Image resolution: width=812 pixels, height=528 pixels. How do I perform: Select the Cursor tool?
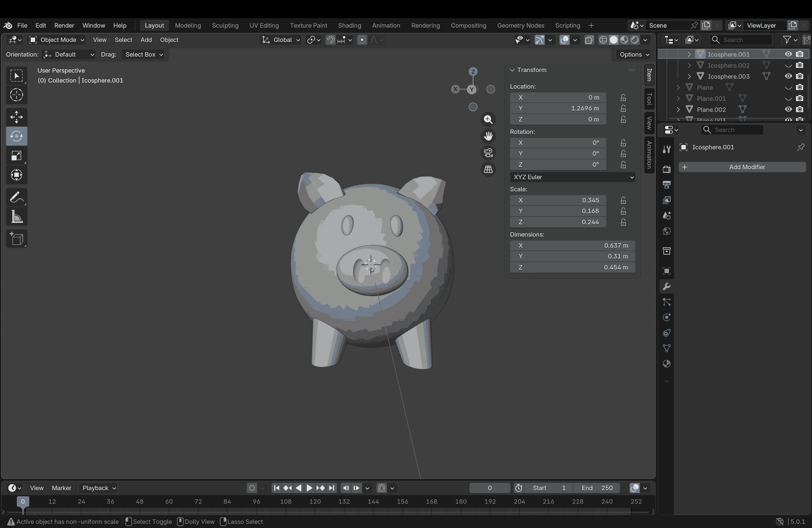[x=16, y=95]
